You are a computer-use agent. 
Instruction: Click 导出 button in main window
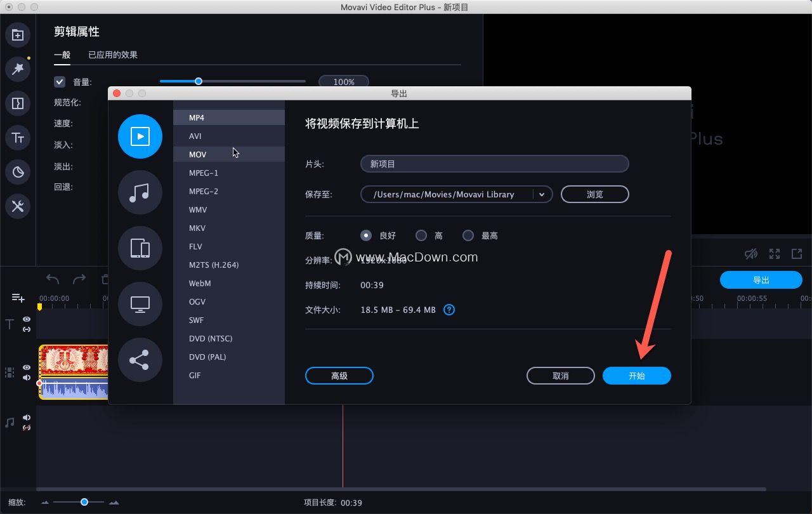coord(761,280)
